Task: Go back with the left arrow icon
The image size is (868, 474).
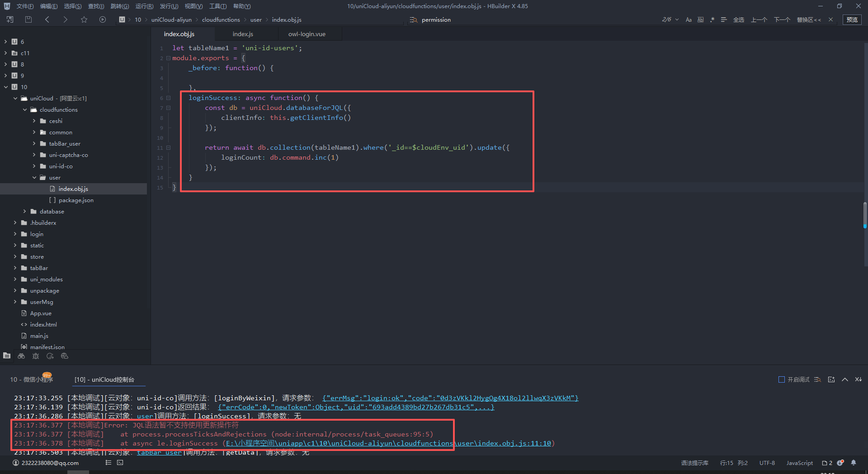Action: click(47, 19)
